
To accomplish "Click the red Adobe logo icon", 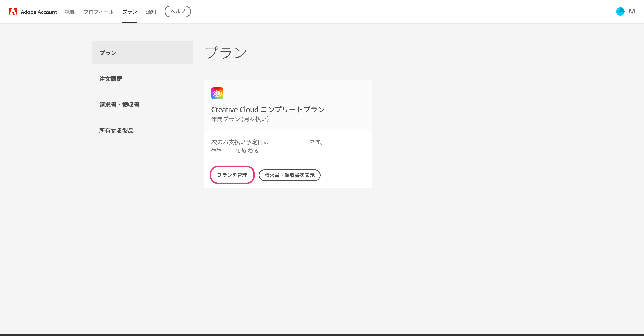I will tap(13, 12).
